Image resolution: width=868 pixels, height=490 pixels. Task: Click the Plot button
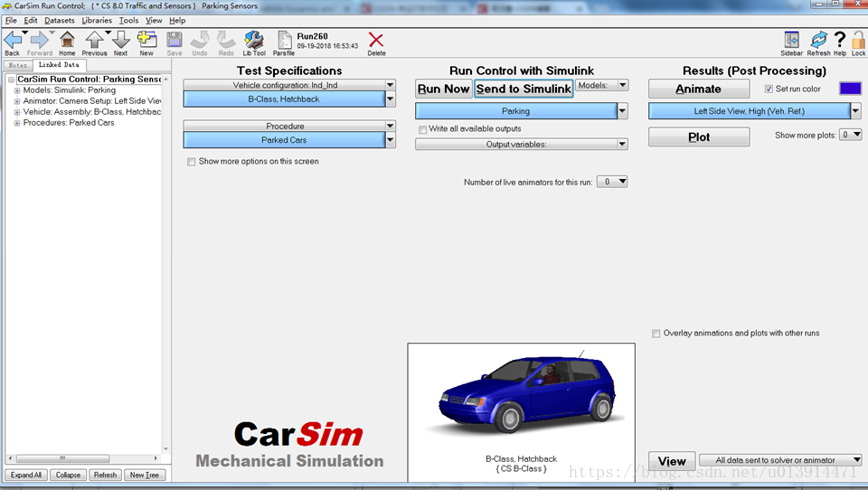(699, 137)
